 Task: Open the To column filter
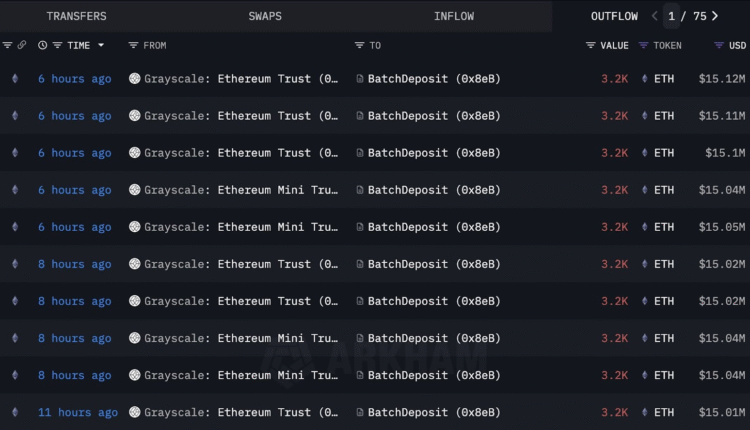pyautogui.click(x=360, y=45)
